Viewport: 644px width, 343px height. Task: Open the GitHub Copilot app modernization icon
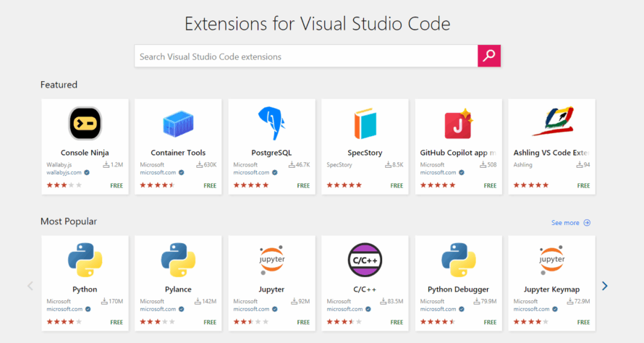click(x=458, y=124)
